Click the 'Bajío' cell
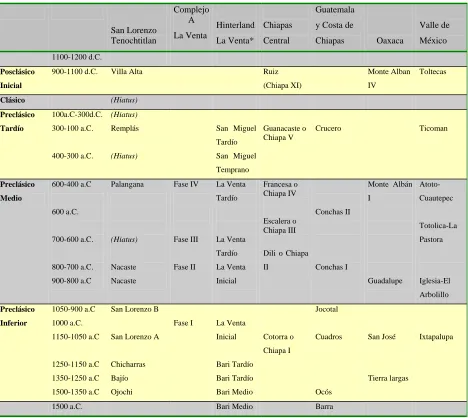468x418 pixels. (x=119, y=378)
